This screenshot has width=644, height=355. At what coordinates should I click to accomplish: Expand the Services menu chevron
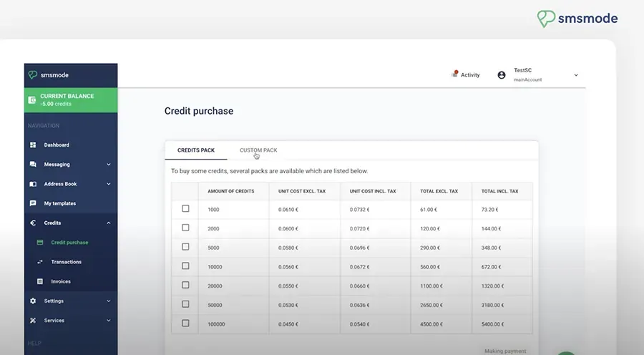[109, 321]
